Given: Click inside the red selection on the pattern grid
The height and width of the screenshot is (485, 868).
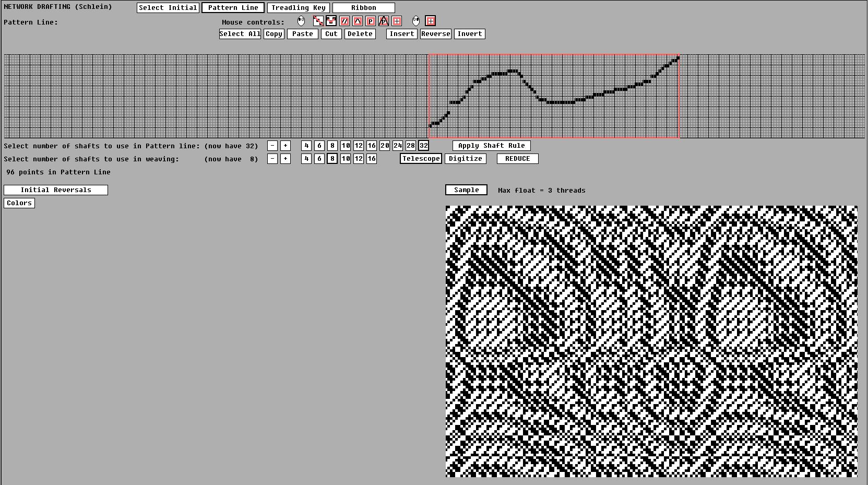Looking at the screenshot, I should point(553,97).
